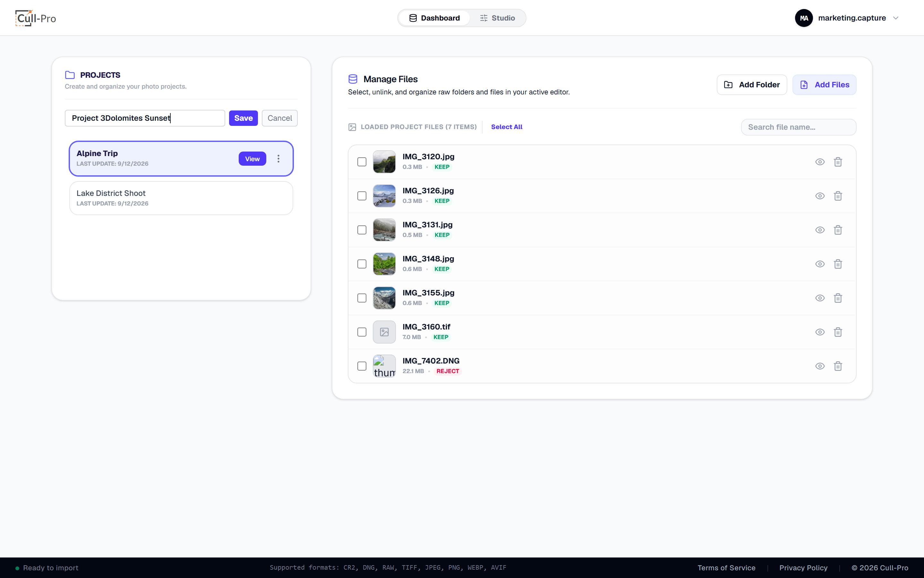Open Alpine Trip three-dot options menu
This screenshot has width=924, height=578.
(278, 159)
